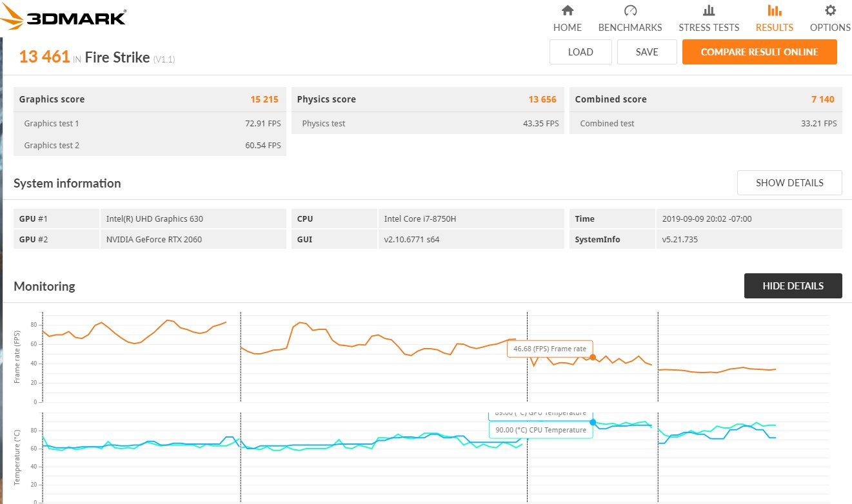
Task: Click orange frame rate data point marker
Action: [593, 357]
